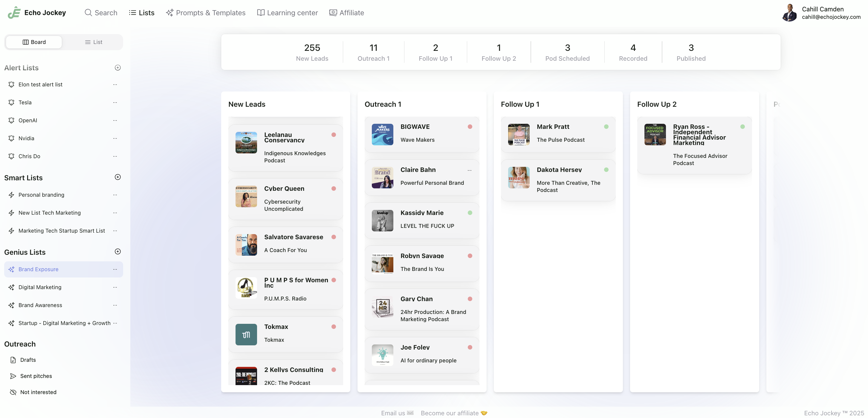Screen dimensions: 868x418
Task: Switch to Board view
Action: (34, 42)
